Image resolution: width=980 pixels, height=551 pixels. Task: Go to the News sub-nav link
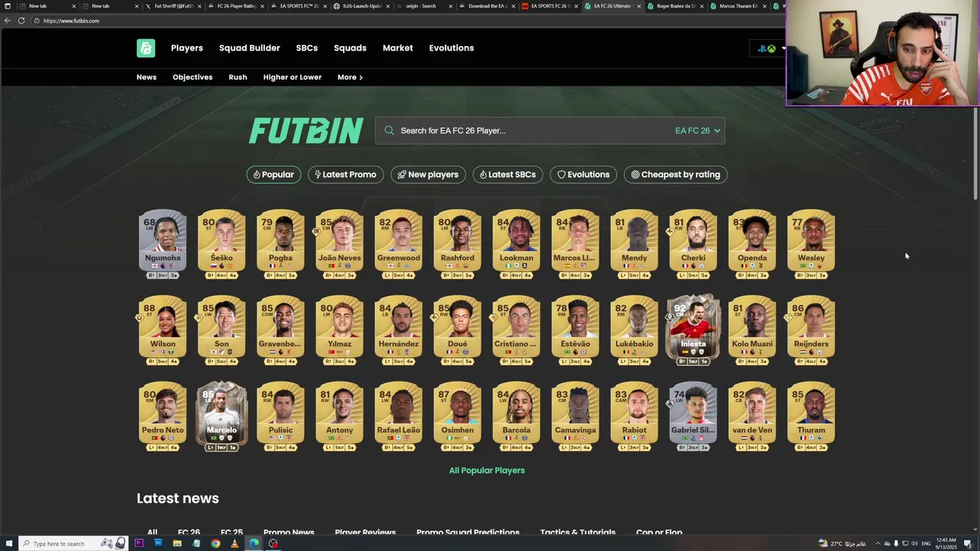[x=146, y=77]
